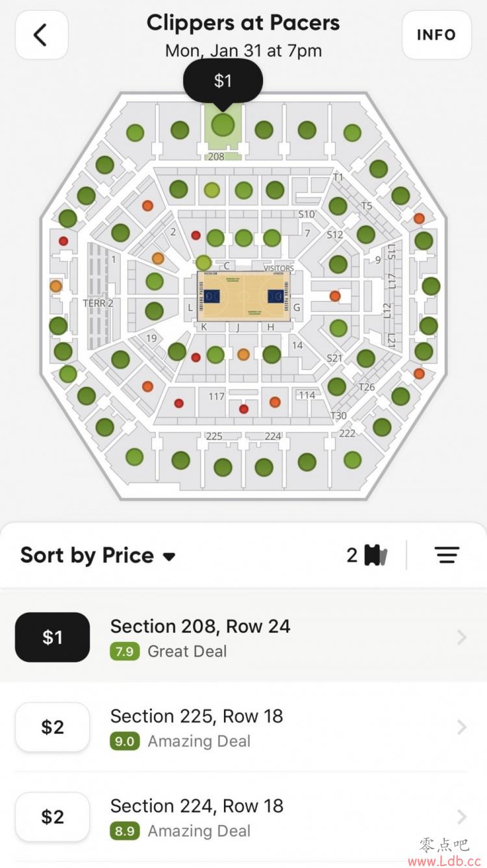The image size is (487, 868).
Task: Open the Section 225, Row 18 listing
Action: click(x=243, y=726)
